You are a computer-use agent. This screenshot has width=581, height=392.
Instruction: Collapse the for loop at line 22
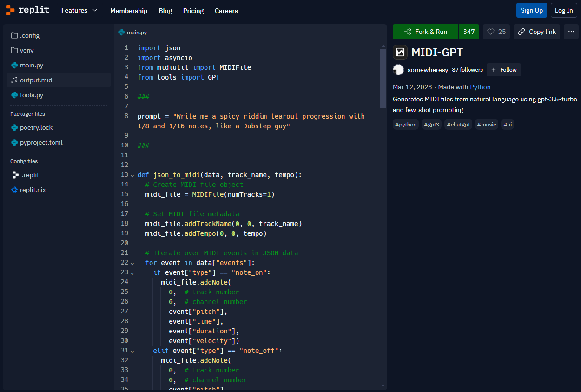[x=132, y=264]
